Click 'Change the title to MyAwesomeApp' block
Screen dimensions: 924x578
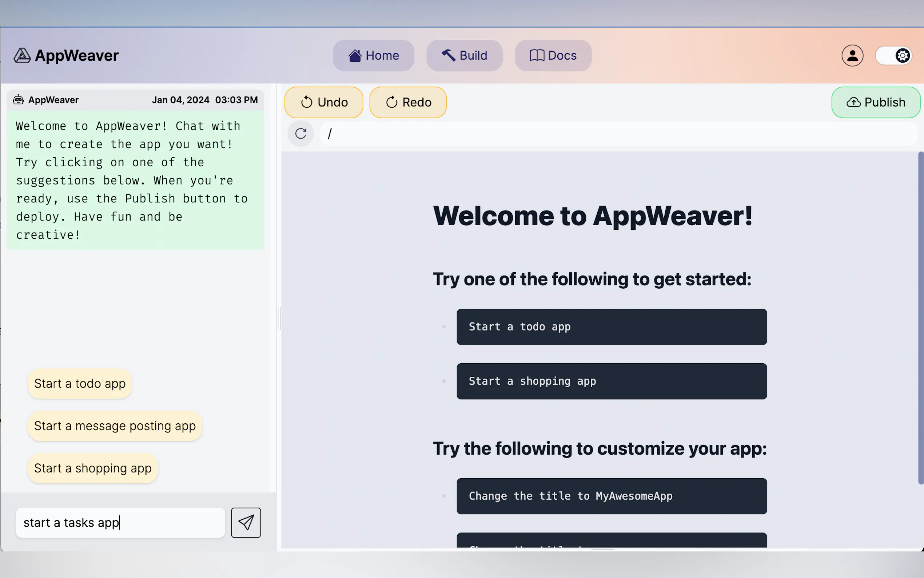tap(611, 496)
